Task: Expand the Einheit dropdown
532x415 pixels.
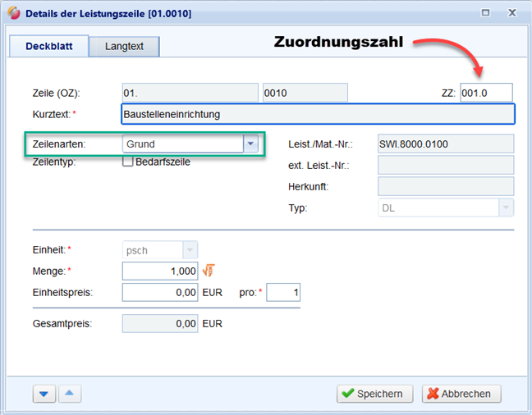Action: coord(190,249)
